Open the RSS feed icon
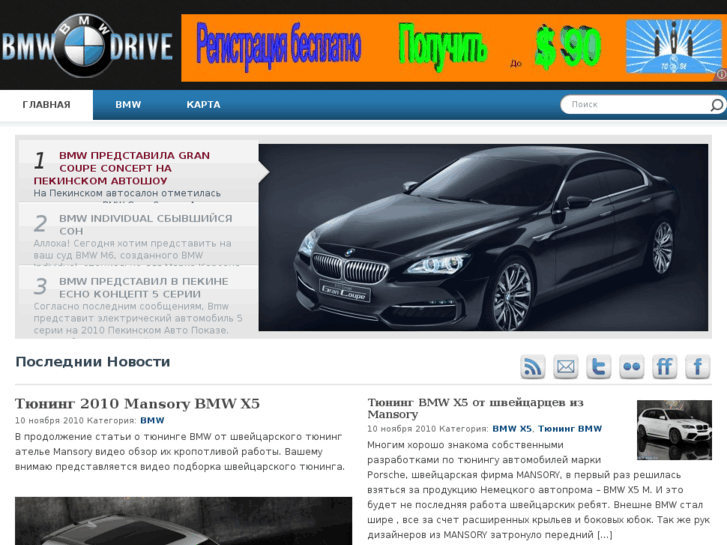Image resolution: width=727 pixels, height=545 pixels. coord(532,367)
